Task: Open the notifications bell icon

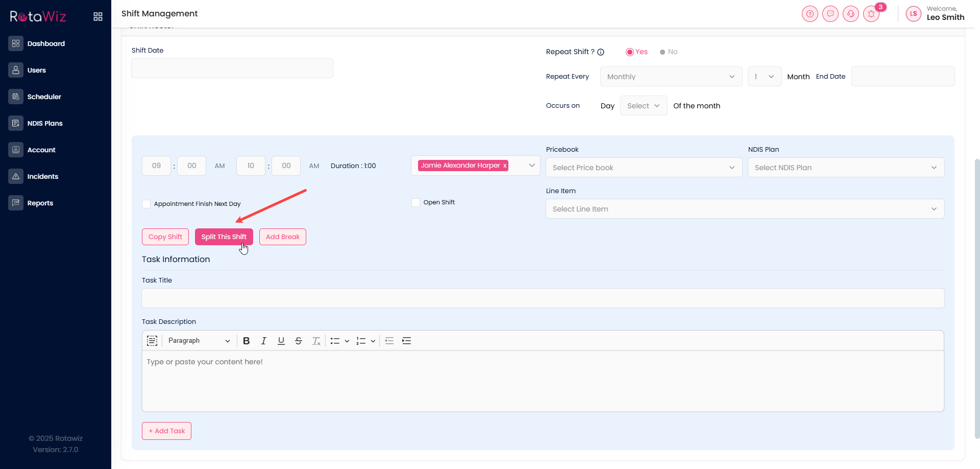Action: (871, 14)
